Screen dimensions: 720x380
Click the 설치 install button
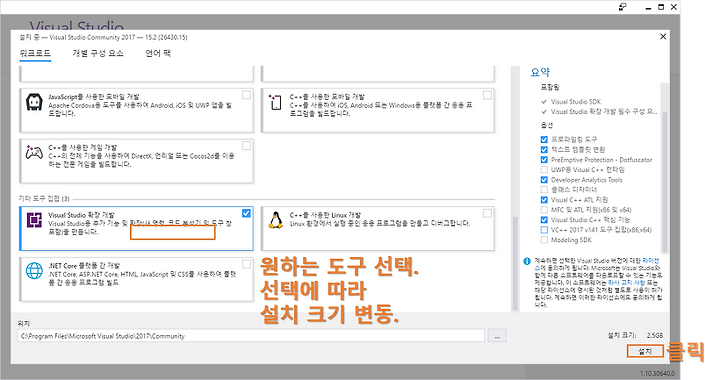pos(645,351)
